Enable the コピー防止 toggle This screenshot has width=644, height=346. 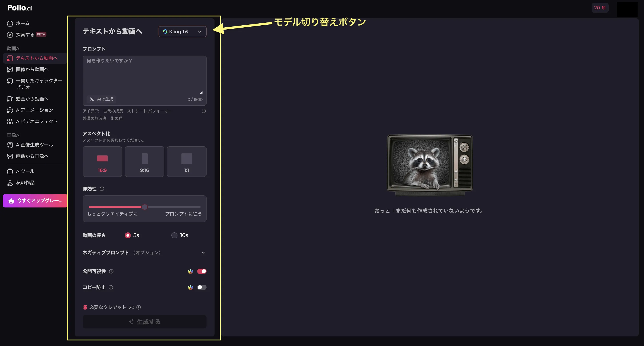[x=202, y=287]
